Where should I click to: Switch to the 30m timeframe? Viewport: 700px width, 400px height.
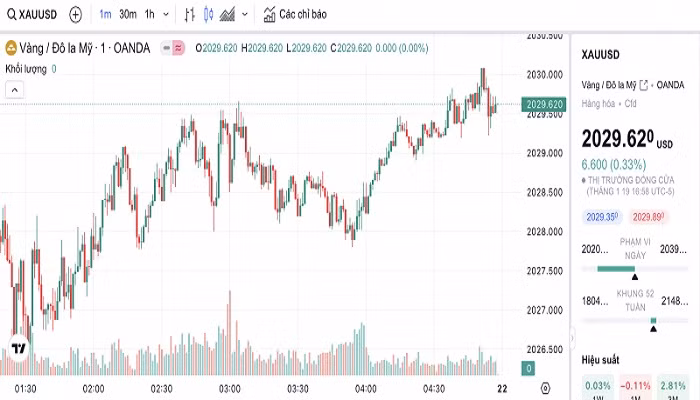pos(127,15)
